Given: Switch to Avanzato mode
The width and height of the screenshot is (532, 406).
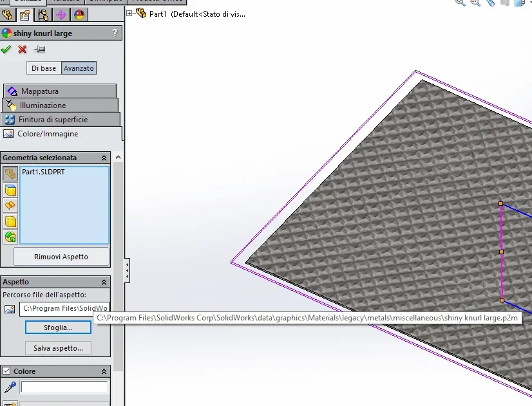Looking at the screenshot, I should [x=79, y=68].
